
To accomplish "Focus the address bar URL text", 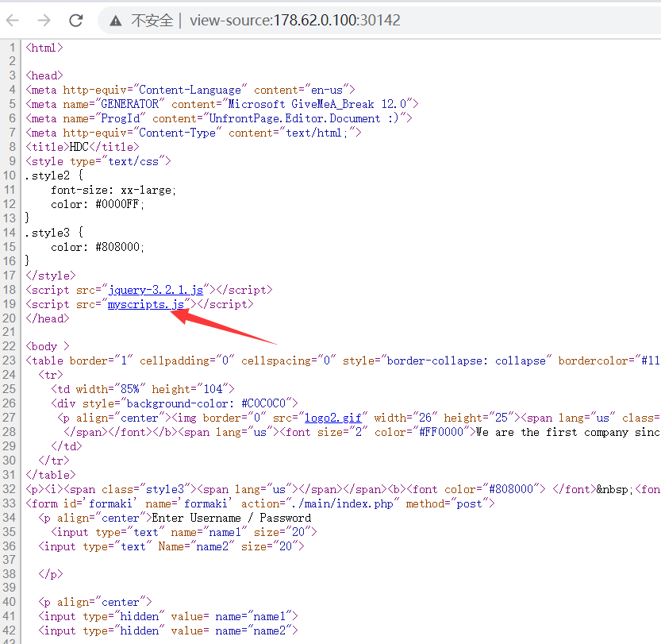I will (294, 20).
